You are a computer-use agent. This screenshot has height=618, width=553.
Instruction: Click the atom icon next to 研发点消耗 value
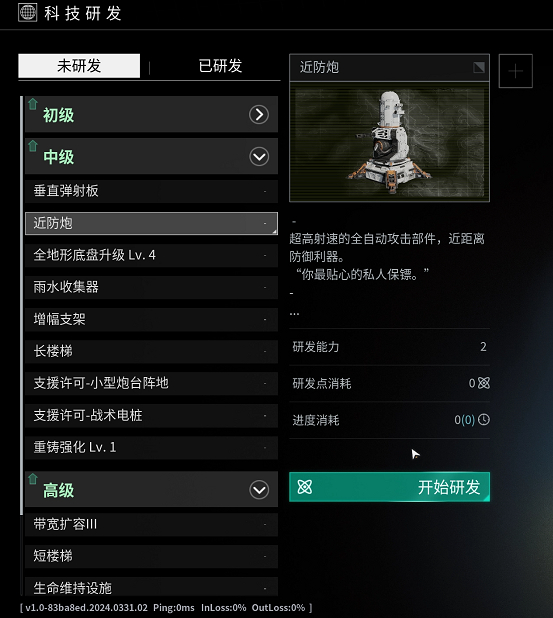click(x=484, y=383)
